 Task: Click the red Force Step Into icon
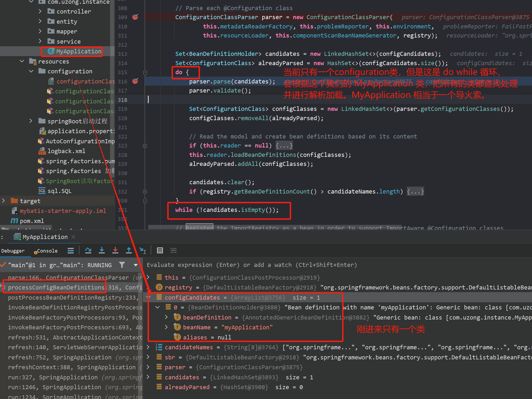[115, 250]
